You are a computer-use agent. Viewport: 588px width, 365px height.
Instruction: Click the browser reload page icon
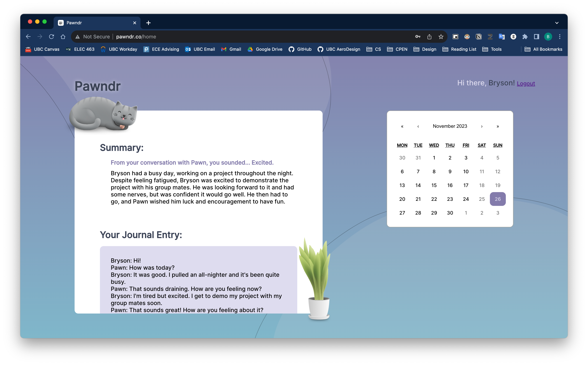[51, 37]
